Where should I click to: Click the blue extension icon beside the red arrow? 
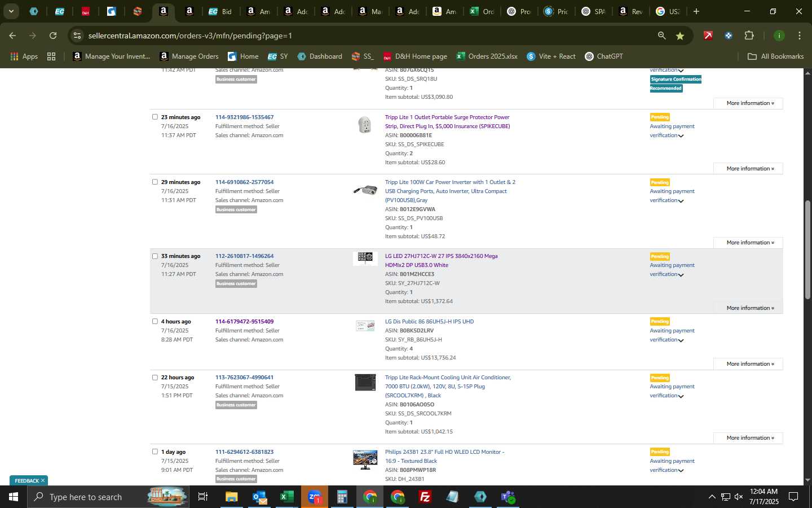(729, 36)
